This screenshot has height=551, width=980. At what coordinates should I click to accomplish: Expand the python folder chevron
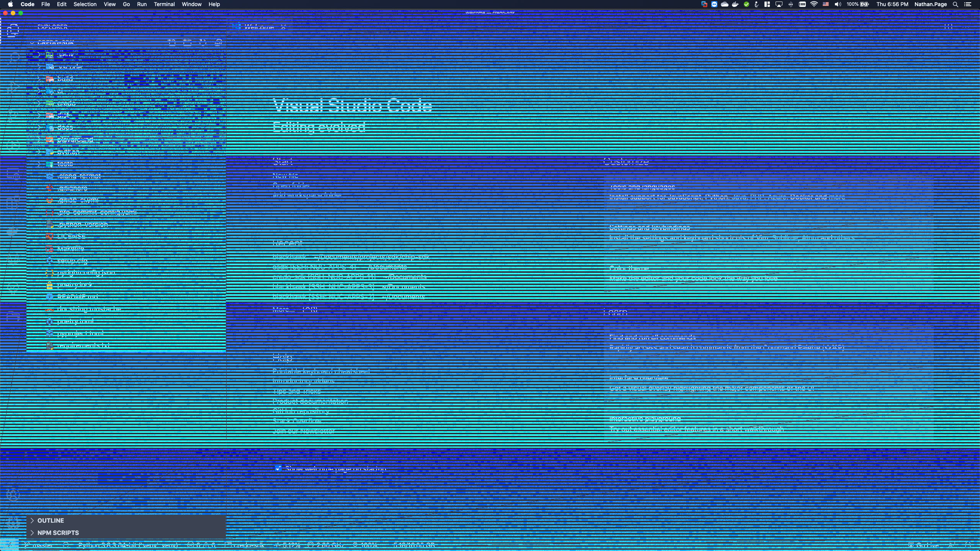click(x=39, y=152)
